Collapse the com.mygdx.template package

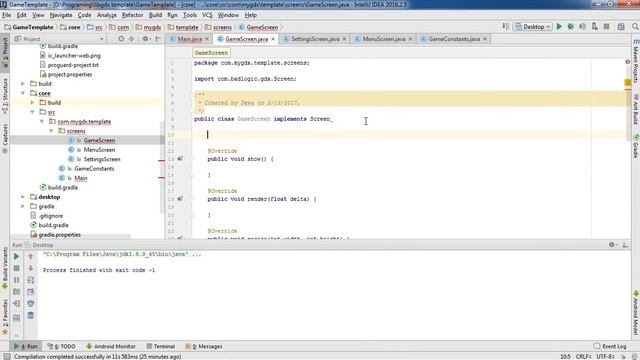click(42, 121)
